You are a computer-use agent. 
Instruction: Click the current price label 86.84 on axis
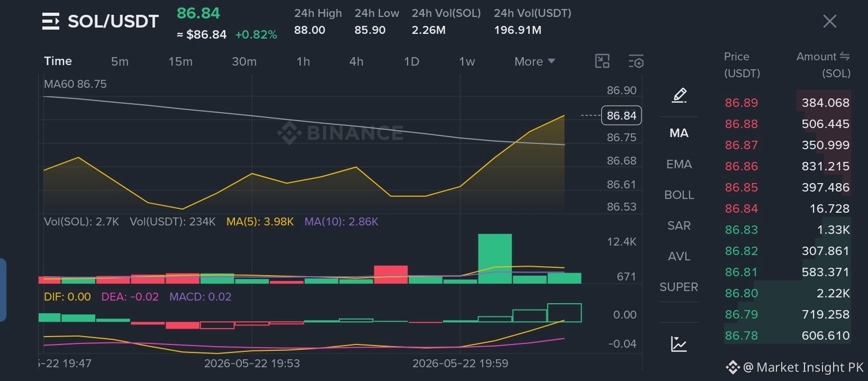coord(621,115)
